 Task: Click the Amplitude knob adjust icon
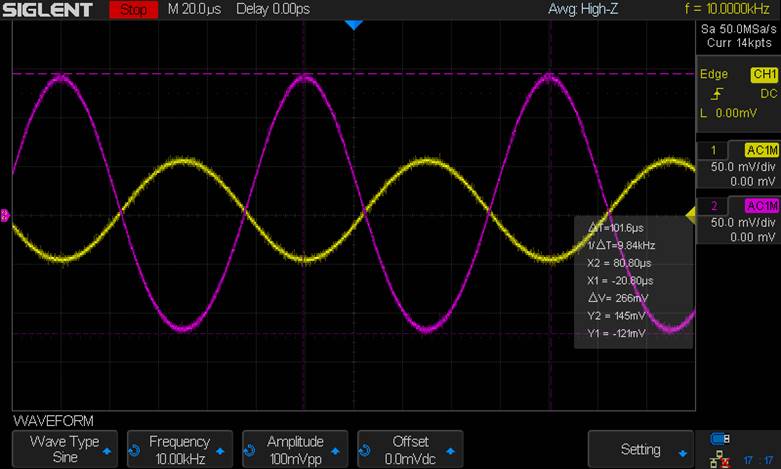[x=249, y=451]
